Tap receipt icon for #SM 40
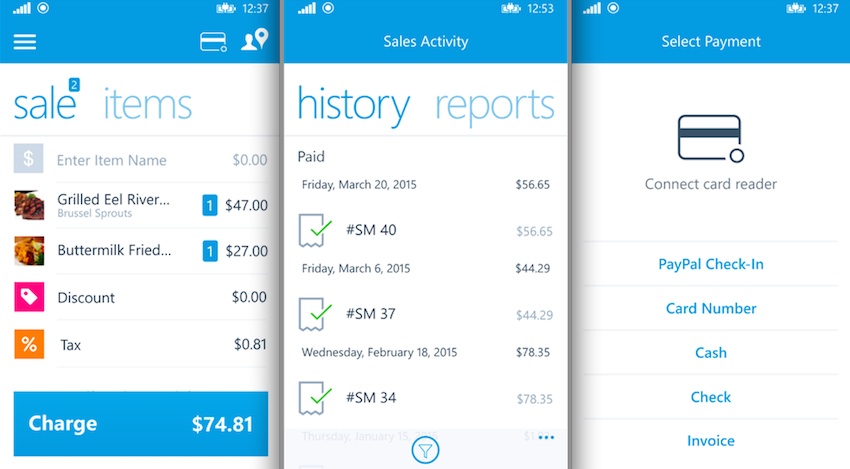The height and width of the screenshot is (469, 850). click(314, 230)
